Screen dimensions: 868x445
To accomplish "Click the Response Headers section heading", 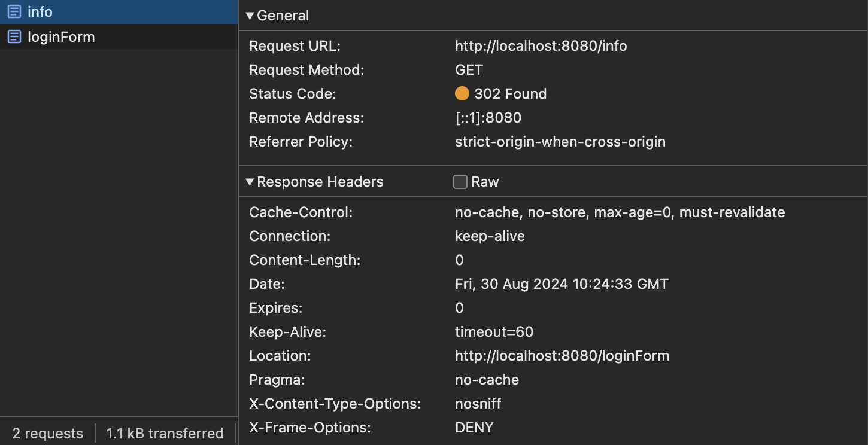I will tap(320, 182).
